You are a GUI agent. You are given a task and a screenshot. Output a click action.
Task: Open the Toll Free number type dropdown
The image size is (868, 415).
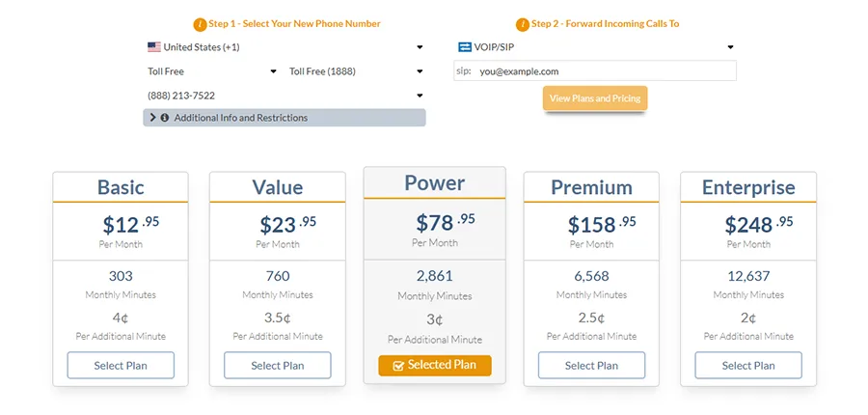pyautogui.click(x=212, y=71)
